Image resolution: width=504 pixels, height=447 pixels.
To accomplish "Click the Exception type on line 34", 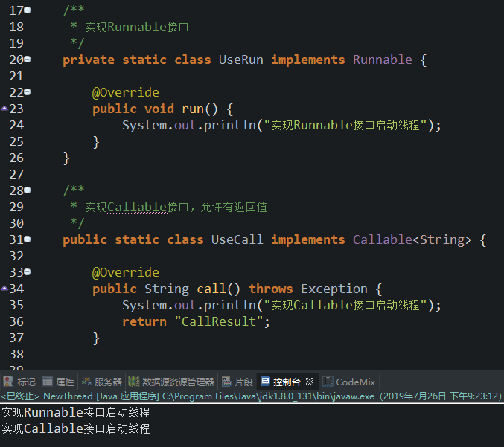I will (334, 289).
